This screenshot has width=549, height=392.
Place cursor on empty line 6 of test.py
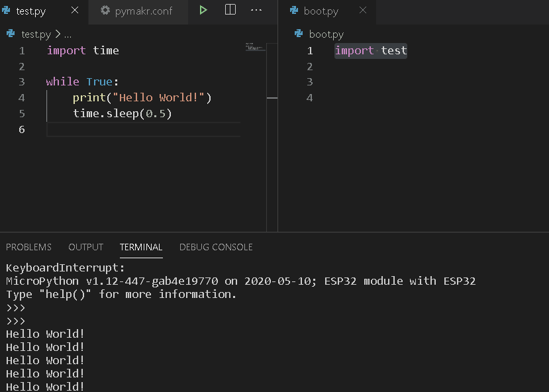tap(132, 129)
